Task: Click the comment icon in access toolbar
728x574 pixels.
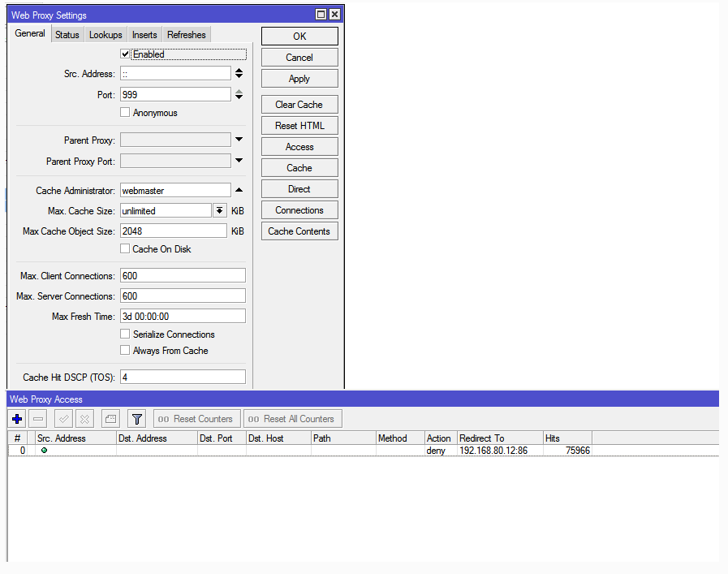Action: click(x=110, y=419)
